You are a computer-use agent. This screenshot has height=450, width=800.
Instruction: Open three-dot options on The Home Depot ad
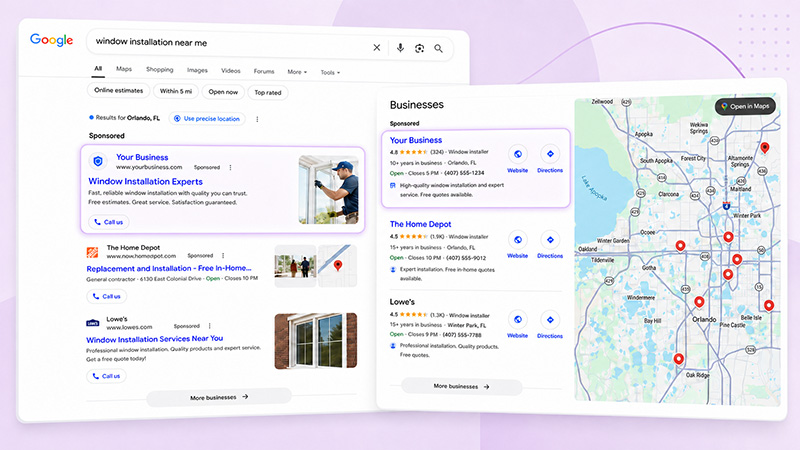[223, 255]
